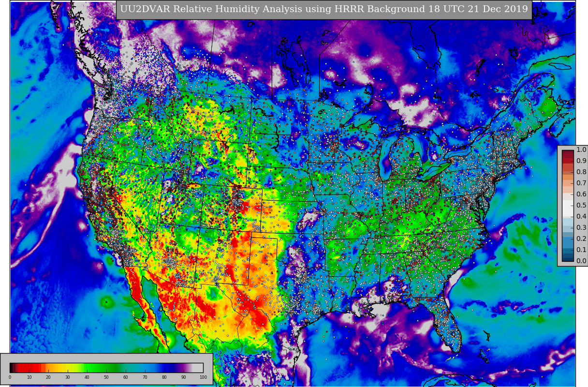588x387 pixels.
Task: Click the '0.6' label on right colorbar
Action: pos(581,194)
